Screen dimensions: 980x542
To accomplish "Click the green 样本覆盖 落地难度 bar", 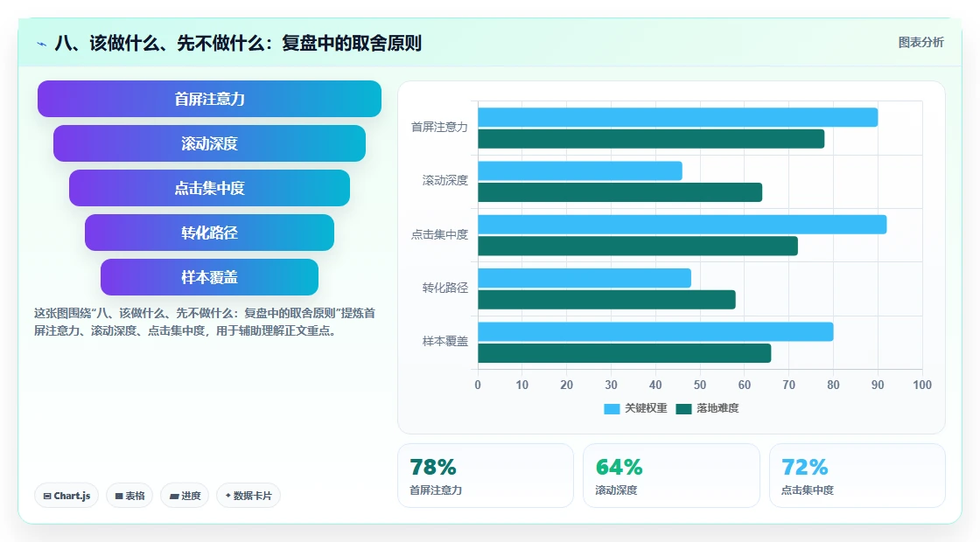I will pos(625,353).
